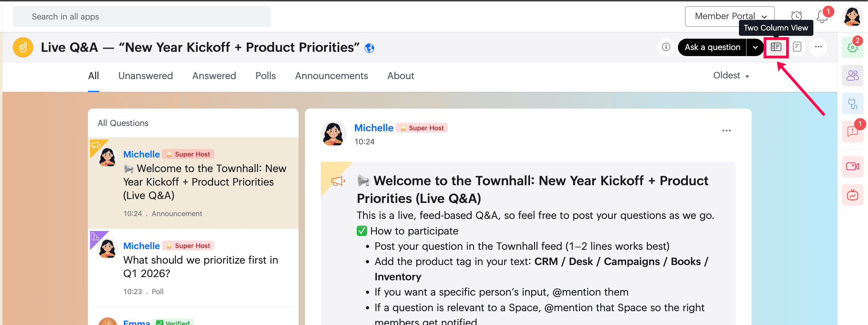Open the plug integrations sidebar icon
The height and width of the screenshot is (325, 868).
[853, 104]
